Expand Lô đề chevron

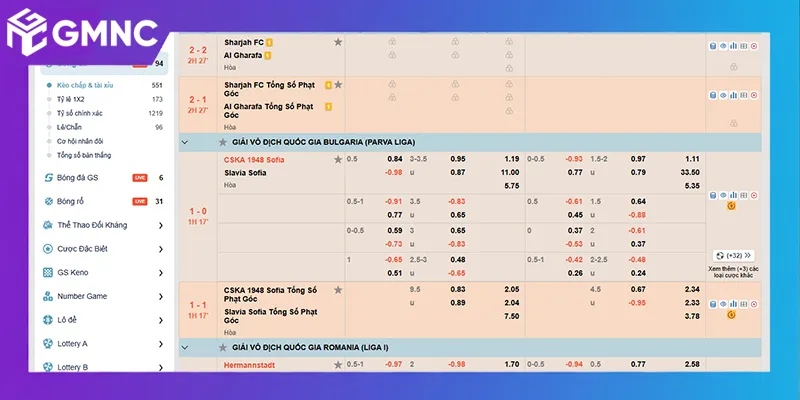coord(161,320)
